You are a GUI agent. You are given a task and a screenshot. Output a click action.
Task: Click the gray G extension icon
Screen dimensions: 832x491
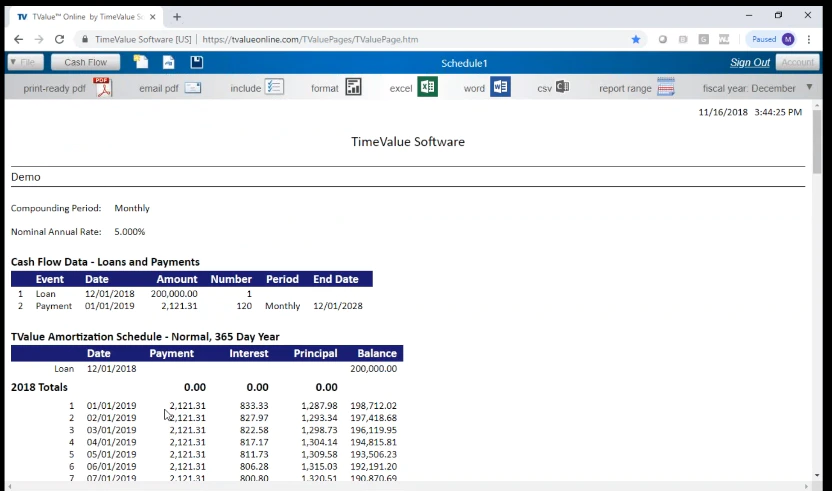tap(704, 39)
